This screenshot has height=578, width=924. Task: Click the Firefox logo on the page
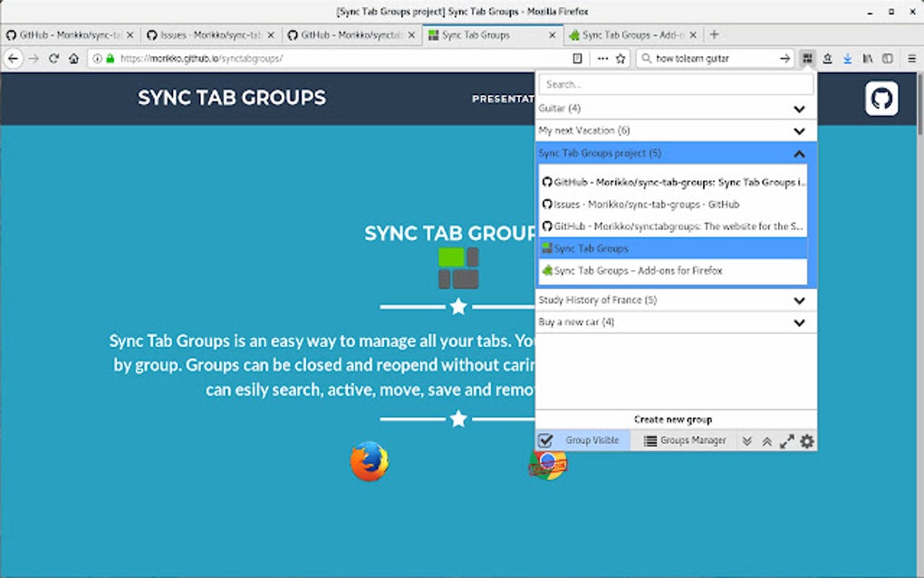(x=370, y=461)
